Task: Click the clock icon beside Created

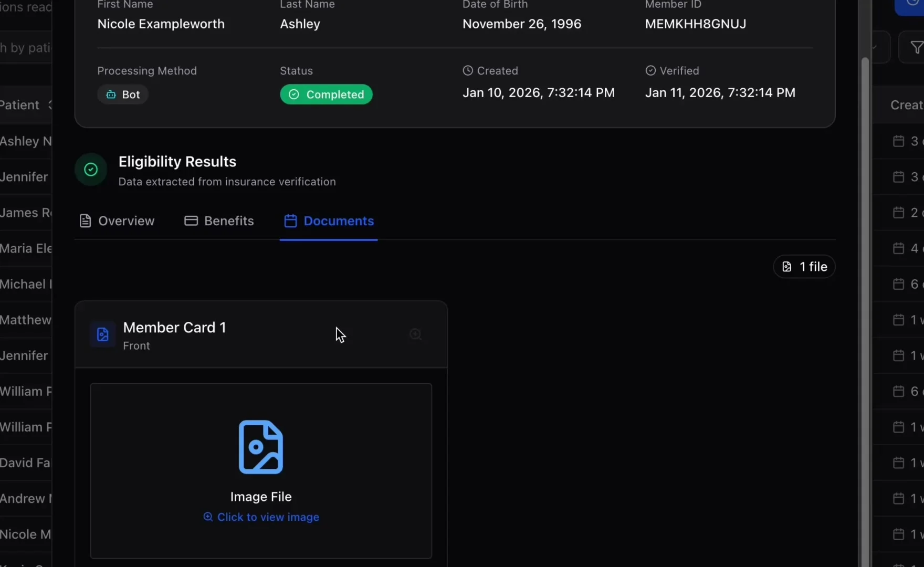Action: [468, 71]
